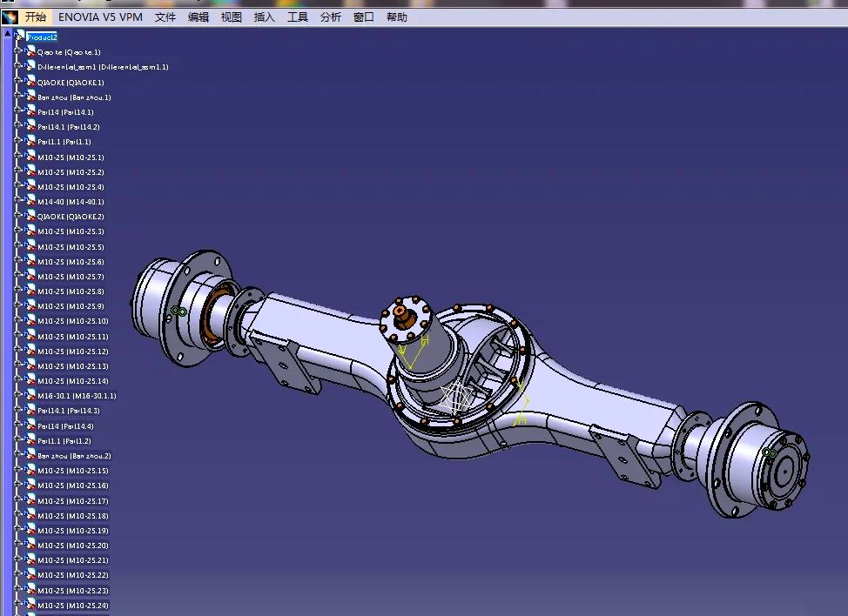This screenshot has height=616, width=848.
Task: Open the ENOVIA V5 VPM menu
Action: point(100,17)
